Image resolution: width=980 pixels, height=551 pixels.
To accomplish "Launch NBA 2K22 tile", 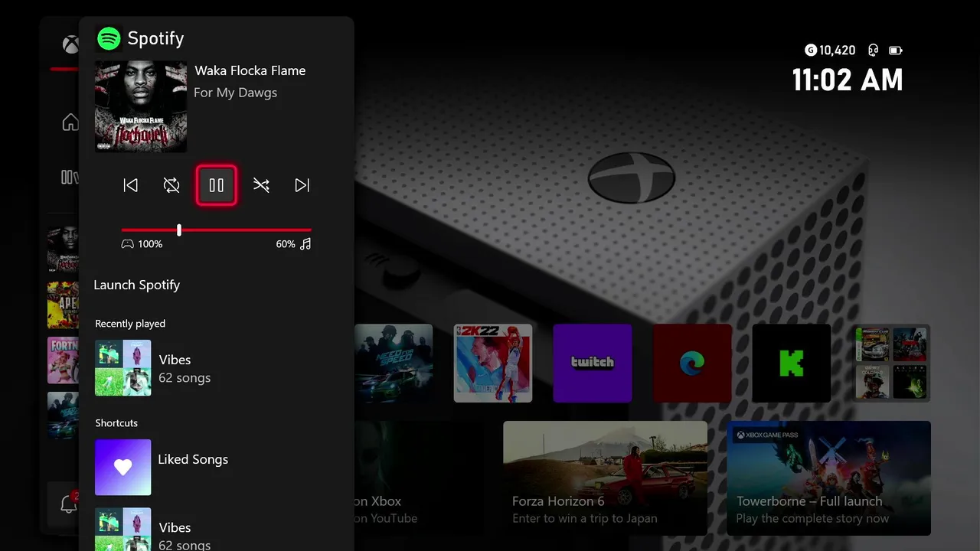I will (x=493, y=364).
